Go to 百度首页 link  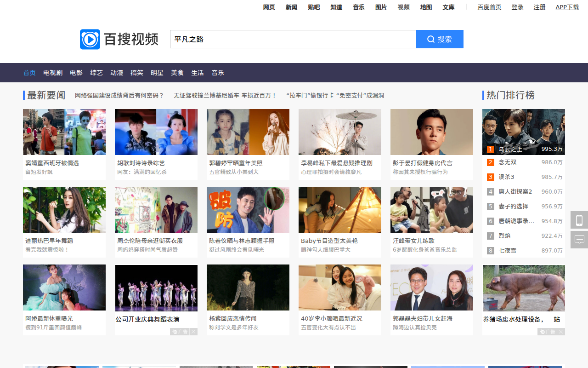tap(490, 7)
